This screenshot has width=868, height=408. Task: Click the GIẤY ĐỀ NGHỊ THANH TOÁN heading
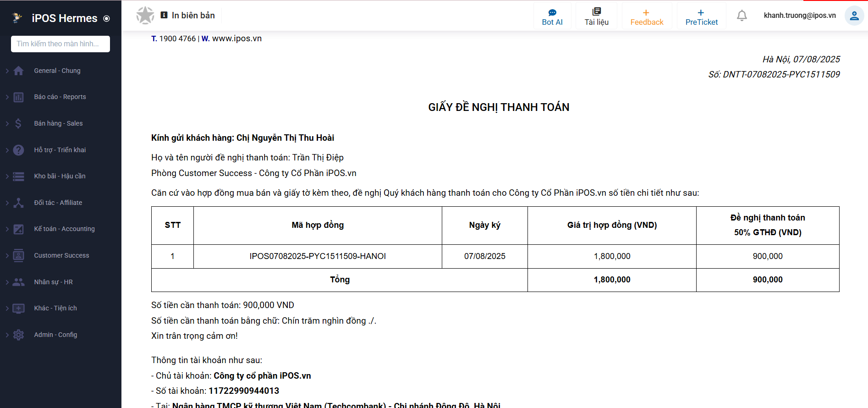coord(499,107)
